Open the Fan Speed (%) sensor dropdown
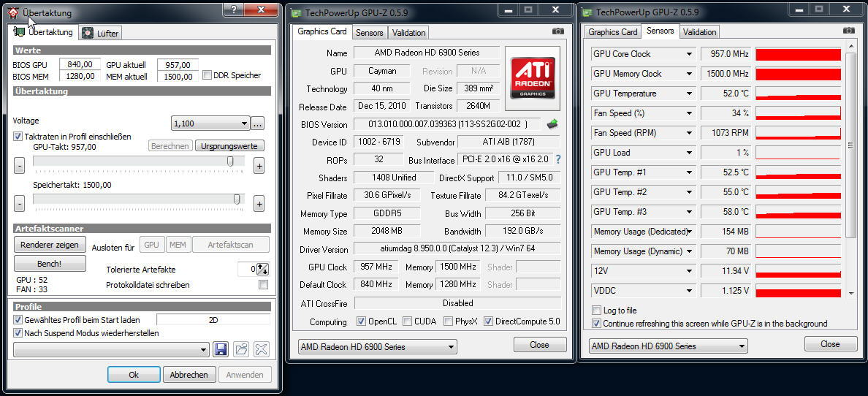This screenshot has height=396, width=868. click(689, 113)
